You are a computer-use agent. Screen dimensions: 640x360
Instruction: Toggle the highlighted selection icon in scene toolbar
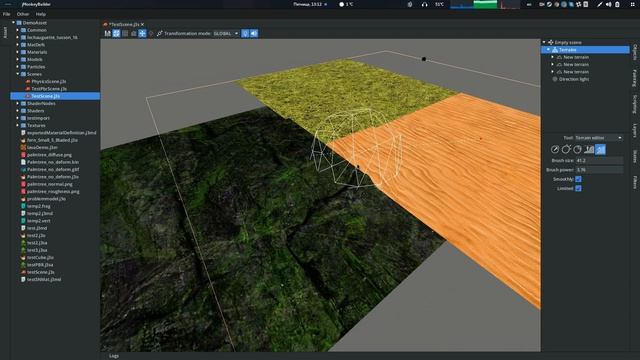tap(116, 33)
